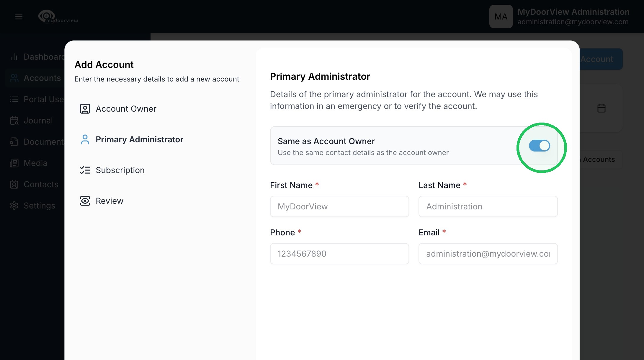
Task: Click the Subscription checklist icon
Action: click(85, 170)
